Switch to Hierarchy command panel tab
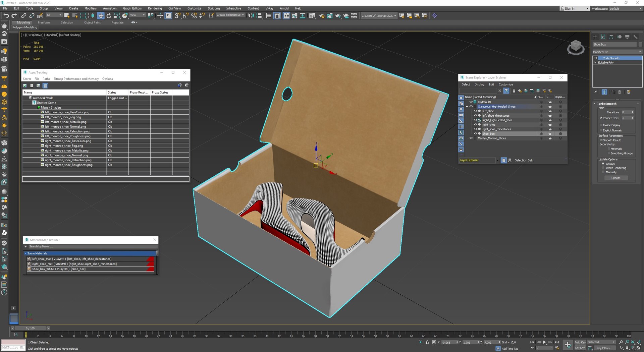Image resolution: width=644 pixels, height=352 pixels. (x=611, y=37)
